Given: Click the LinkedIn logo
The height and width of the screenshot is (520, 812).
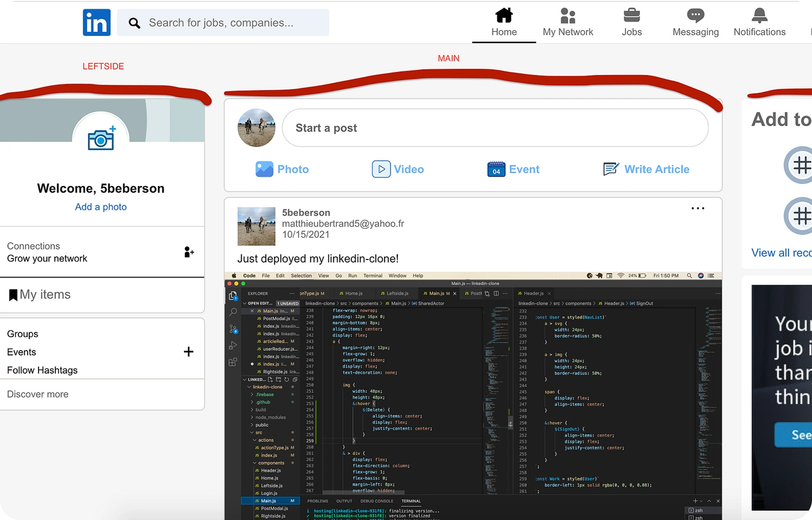Looking at the screenshot, I should point(97,23).
